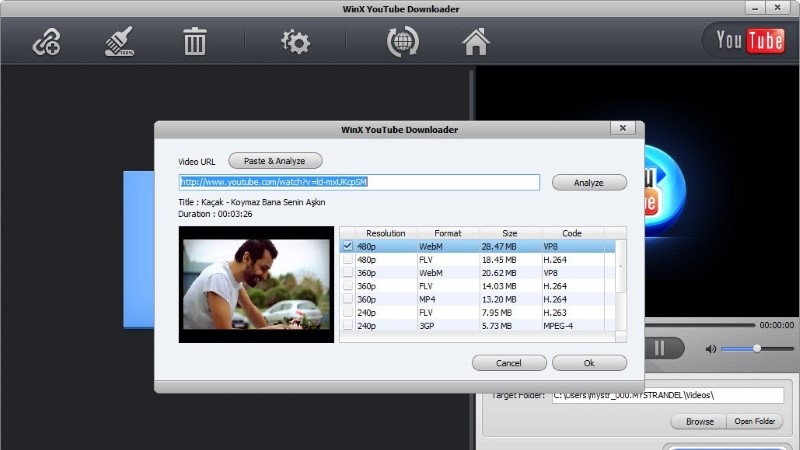Open Settings gear icon in toolbar

click(295, 42)
